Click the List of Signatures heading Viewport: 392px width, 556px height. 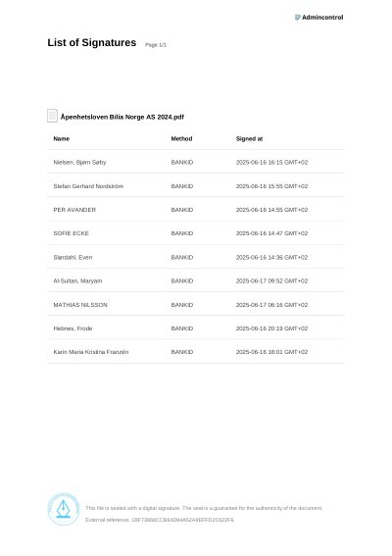92,42
